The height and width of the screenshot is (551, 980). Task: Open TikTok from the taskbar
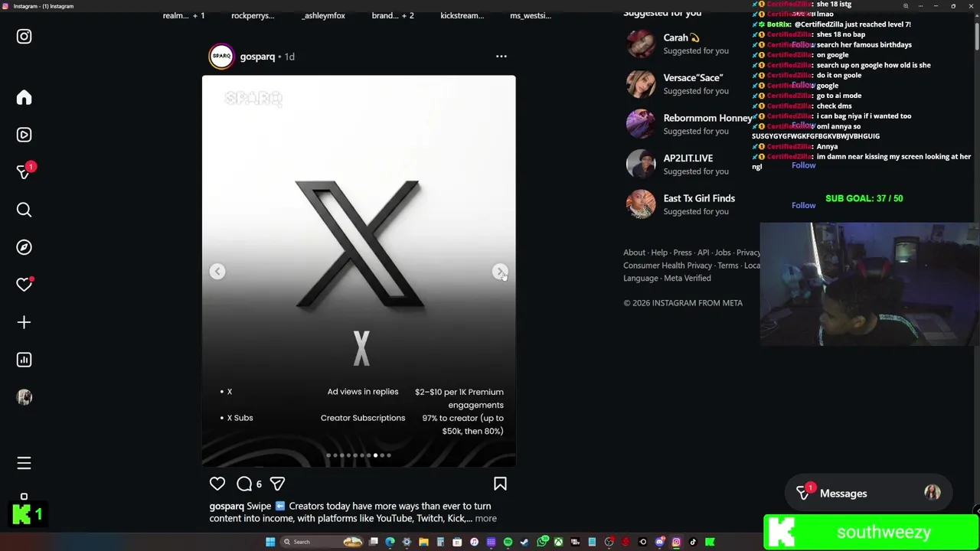pos(693,542)
